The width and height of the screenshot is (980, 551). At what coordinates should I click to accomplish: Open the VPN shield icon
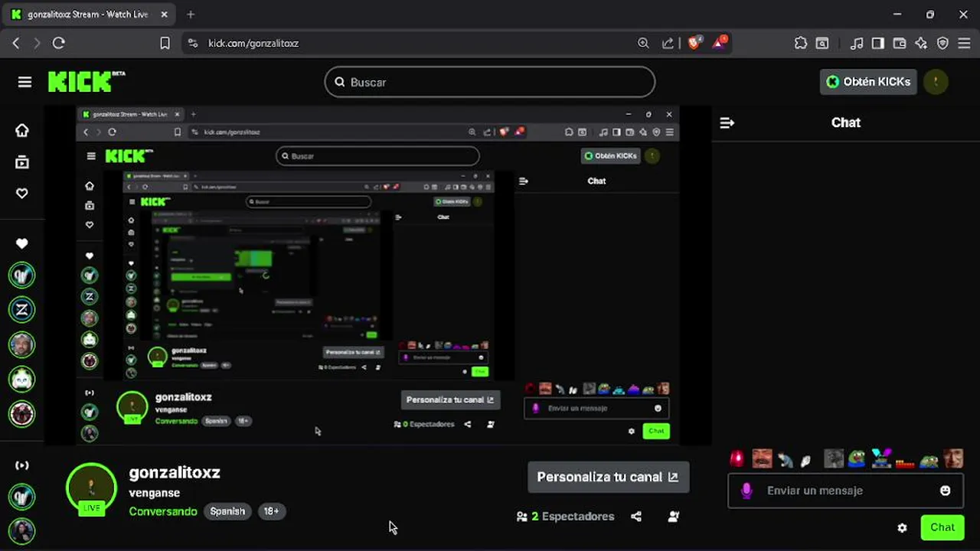(x=942, y=43)
